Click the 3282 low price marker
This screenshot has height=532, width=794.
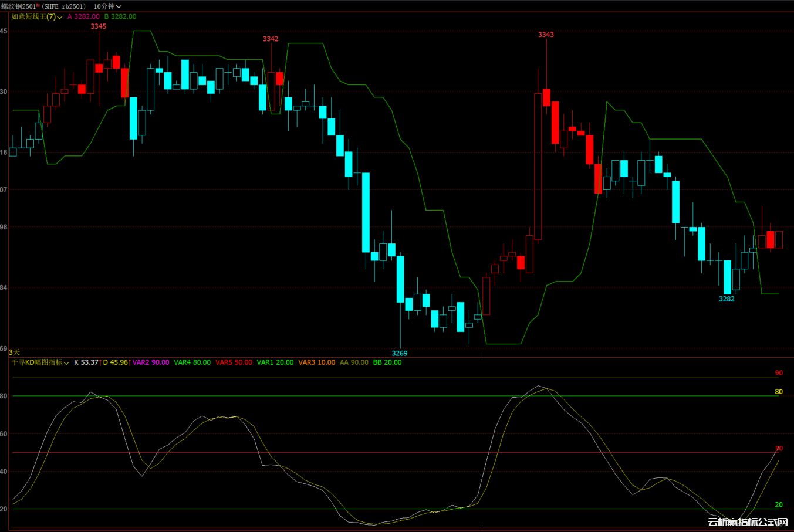pyautogui.click(x=727, y=299)
